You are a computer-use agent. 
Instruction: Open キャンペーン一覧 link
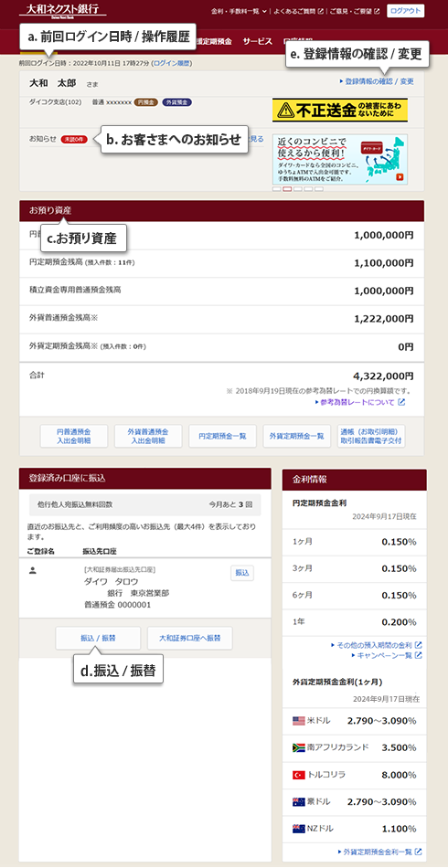382,655
